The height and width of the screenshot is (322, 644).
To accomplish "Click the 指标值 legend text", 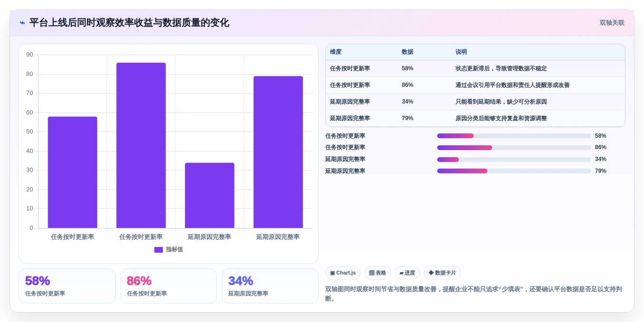I will point(174,250).
